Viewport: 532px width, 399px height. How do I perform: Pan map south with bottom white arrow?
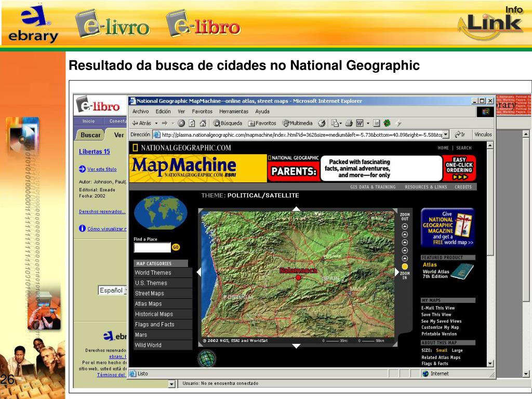296,346
